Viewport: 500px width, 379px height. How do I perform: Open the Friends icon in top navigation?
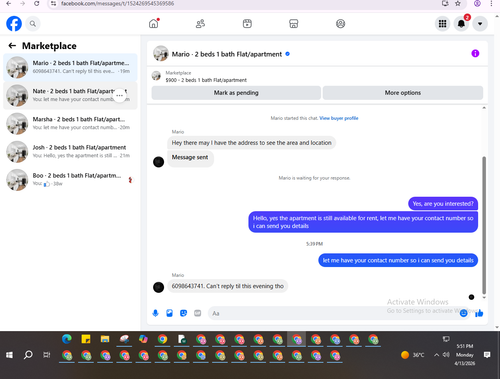[200, 24]
